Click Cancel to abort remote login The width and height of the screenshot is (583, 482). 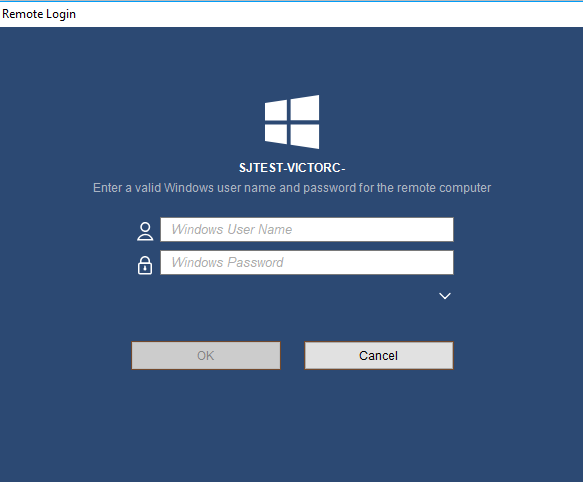pos(379,356)
